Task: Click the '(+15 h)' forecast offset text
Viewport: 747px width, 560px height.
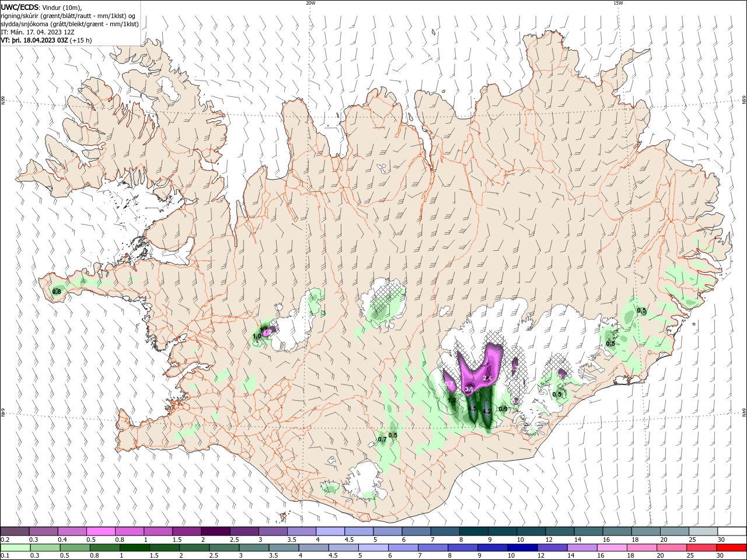Action: (81, 40)
